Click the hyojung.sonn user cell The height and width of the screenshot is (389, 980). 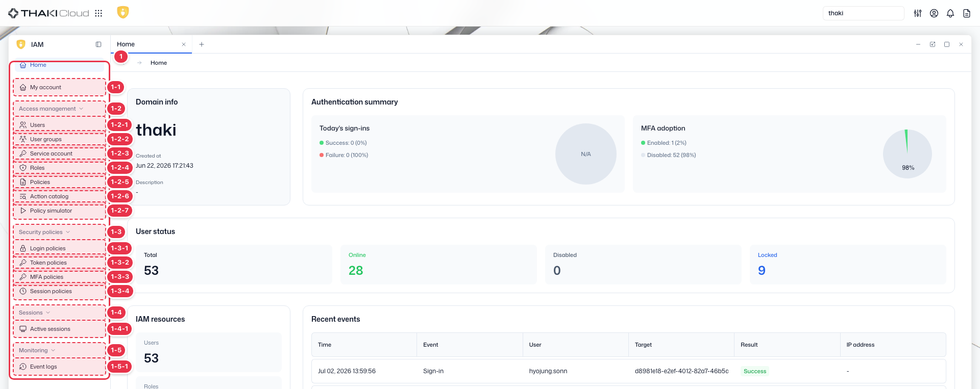[x=548, y=371]
